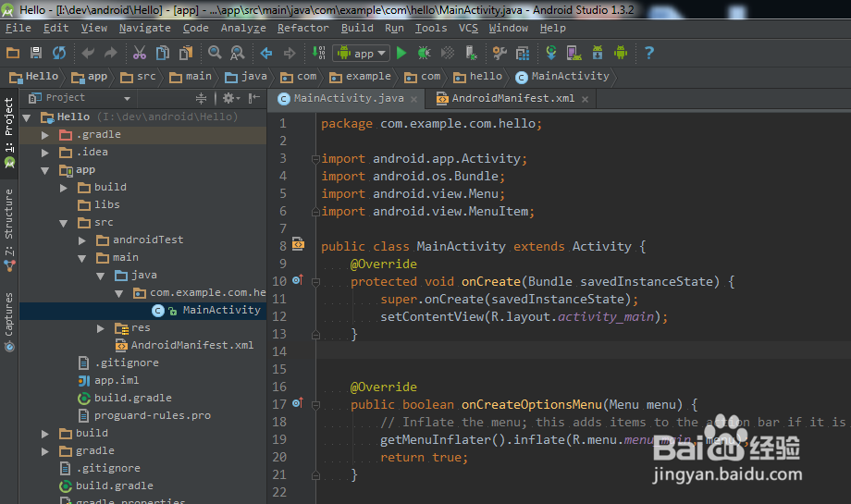
Task: Click the Redo arrow icon
Action: point(110,53)
